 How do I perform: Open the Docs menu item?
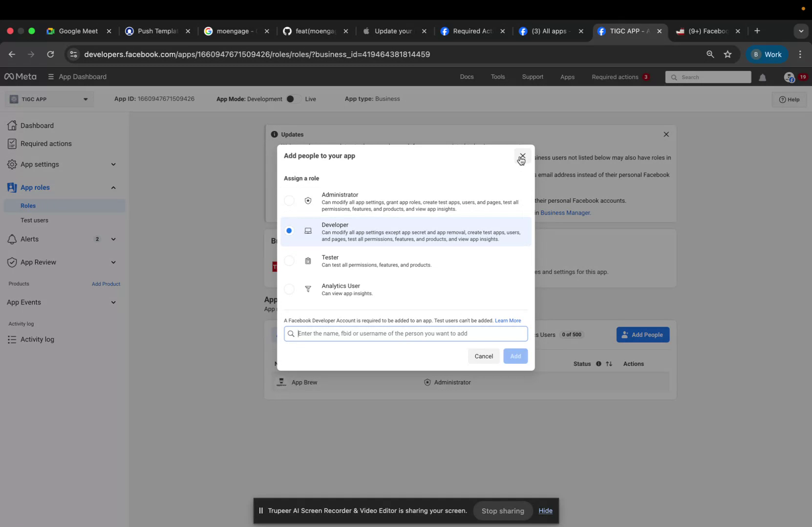coord(466,77)
